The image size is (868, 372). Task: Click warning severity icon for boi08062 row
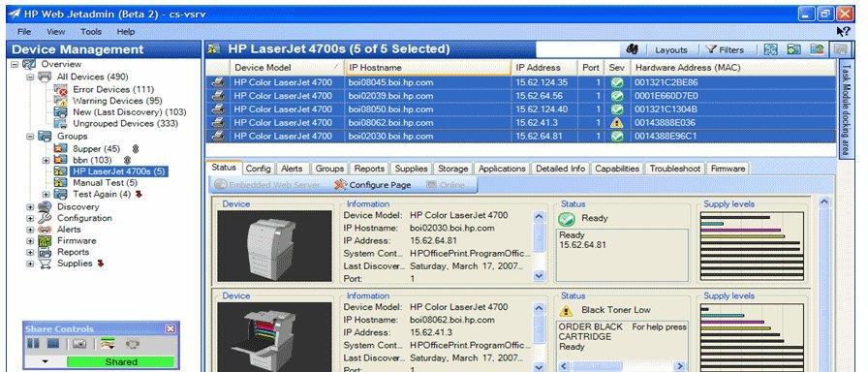617,122
